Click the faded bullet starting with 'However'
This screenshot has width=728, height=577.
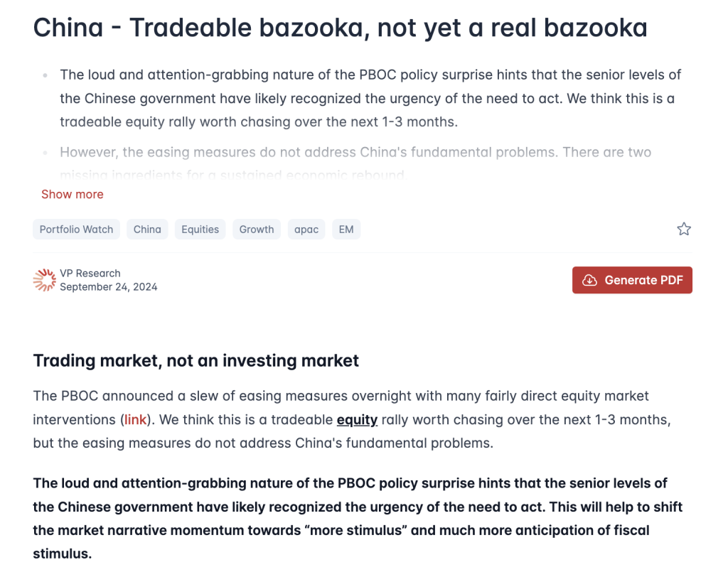click(x=355, y=163)
